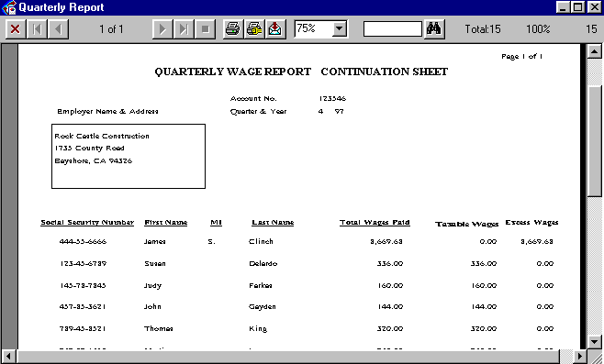Screen dimensions: 604x364
Task: Jump to last page of report
Action: pos(184,29)
